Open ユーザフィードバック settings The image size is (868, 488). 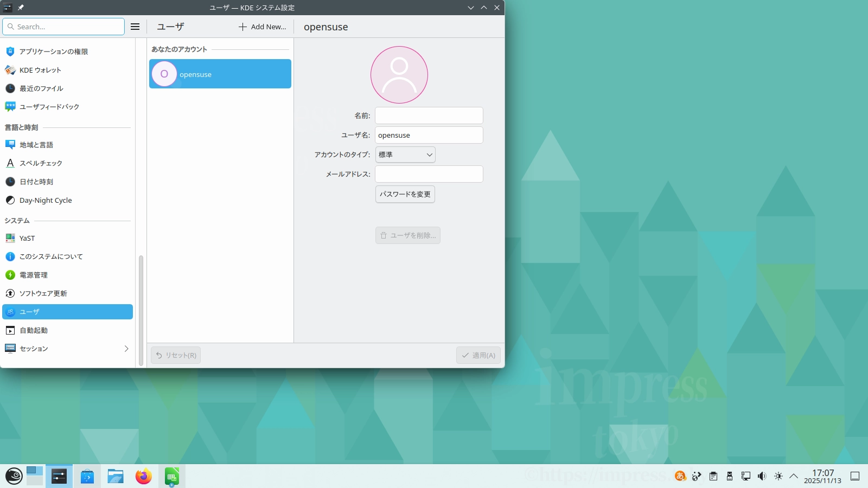click(67, 107)
